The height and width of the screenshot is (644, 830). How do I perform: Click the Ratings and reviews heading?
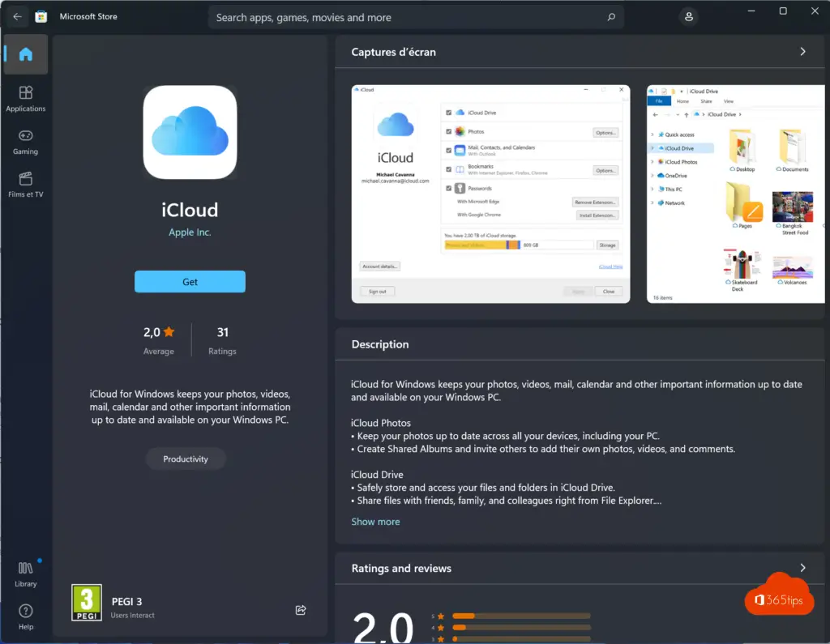pyautogui.click(x=401, y=569)
